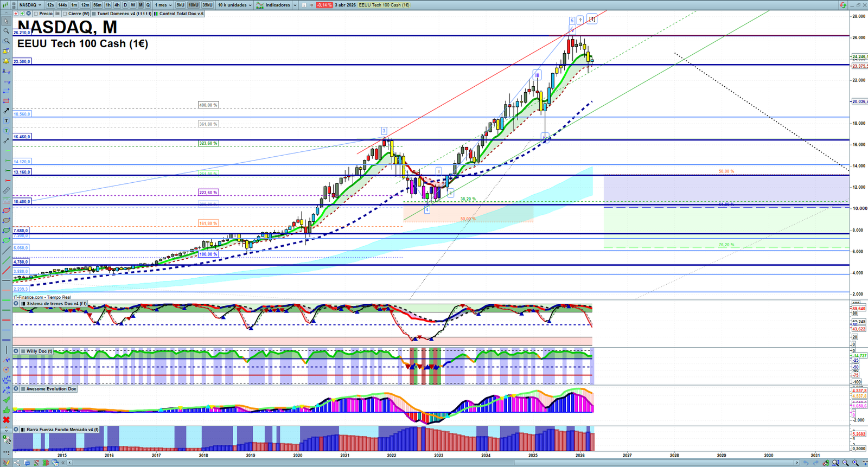Viewport: 868px width, 467px height.
Task: Open the chat bubbles icon in bottom bar
Action: coord(27,463)
